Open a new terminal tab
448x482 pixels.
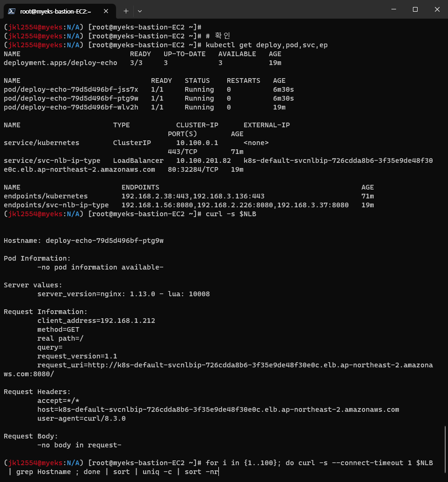click(x=126, y=11)
